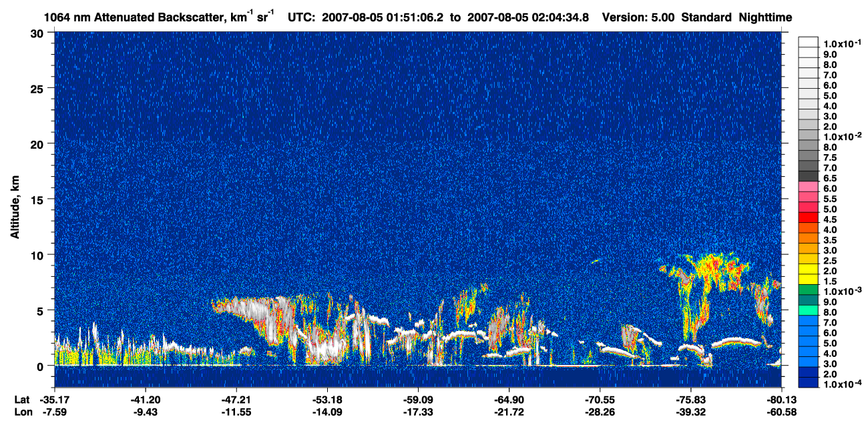Screen dimensions: 868x445
Task: Click the colorbar label '3.5'
Action: tap(829, 240)
